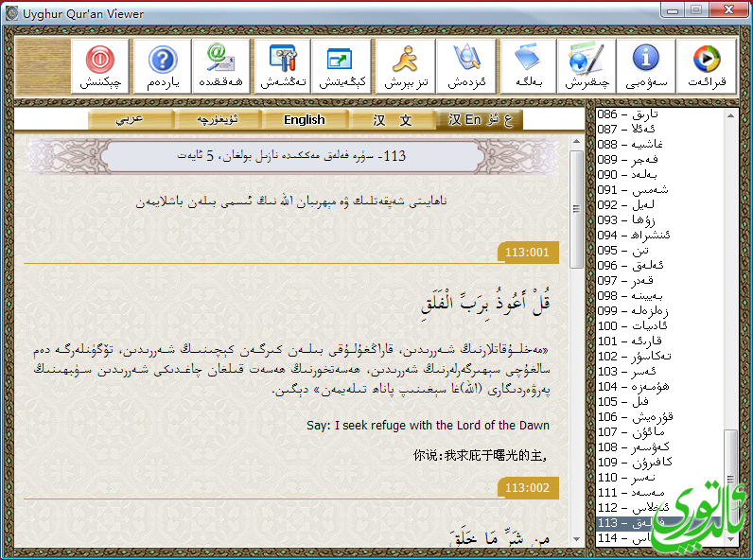Image resolution: width=753 pixels, height=560 pixels.
Task: Select surah 111 in list
Action: pos(659,492)
